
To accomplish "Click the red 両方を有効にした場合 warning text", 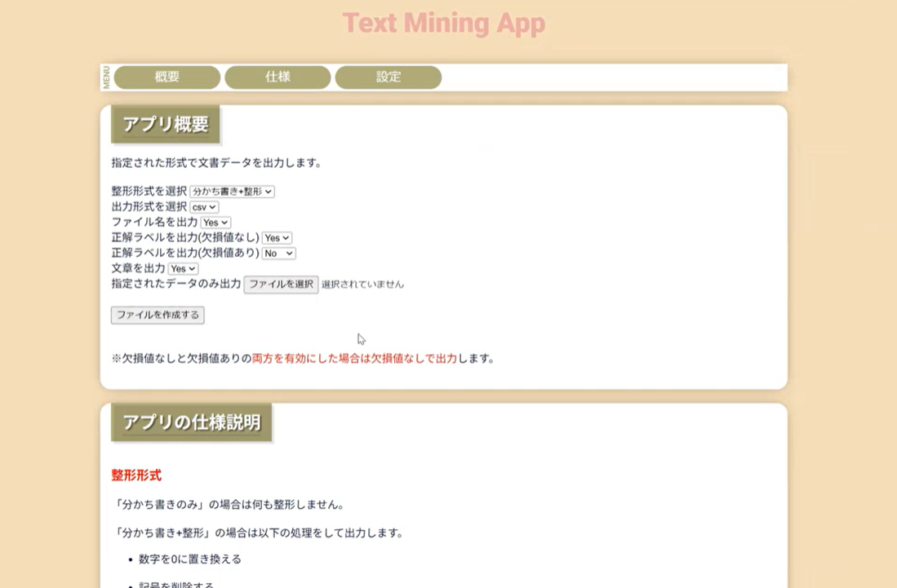I will (355, 359).
